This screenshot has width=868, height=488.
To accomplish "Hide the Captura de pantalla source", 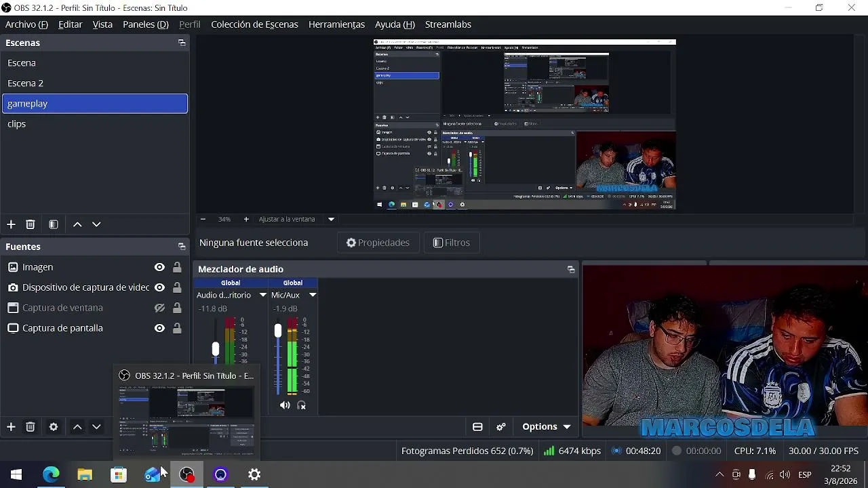I will (x=159, y=328).
